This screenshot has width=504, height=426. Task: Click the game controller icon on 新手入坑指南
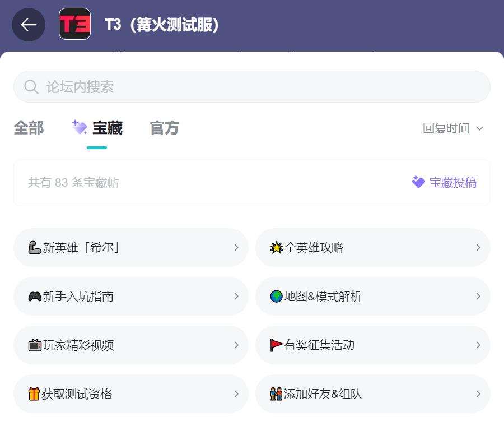tap(35, 296)
